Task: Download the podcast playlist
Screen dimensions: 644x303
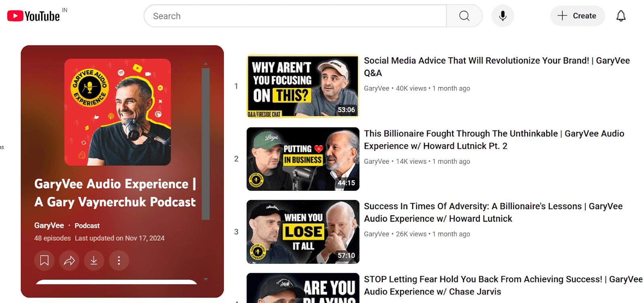Action: (94, 261)
